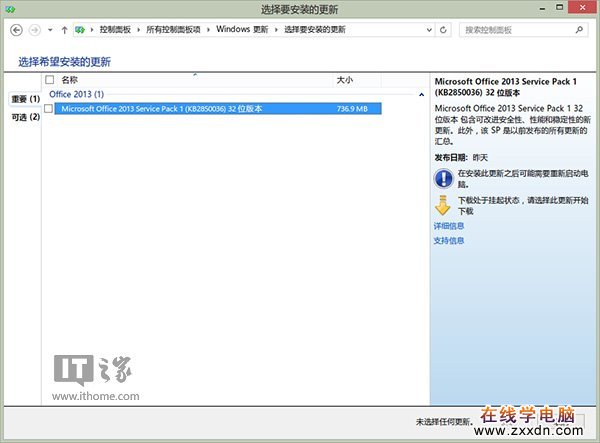
Task: Click the 未选择任何更新 status text
Action: click(444, 422)
